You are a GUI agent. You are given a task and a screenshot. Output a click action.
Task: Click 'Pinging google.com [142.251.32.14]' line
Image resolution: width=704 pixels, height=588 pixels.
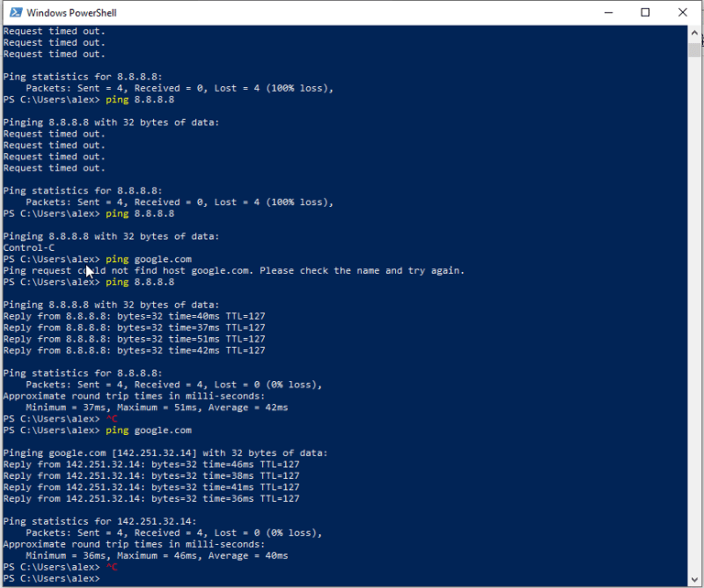click(x=166, y=453)
